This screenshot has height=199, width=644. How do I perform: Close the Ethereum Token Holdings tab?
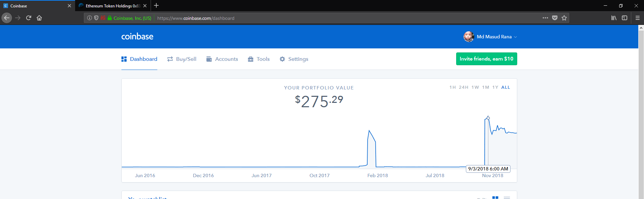tap(145, 6)
